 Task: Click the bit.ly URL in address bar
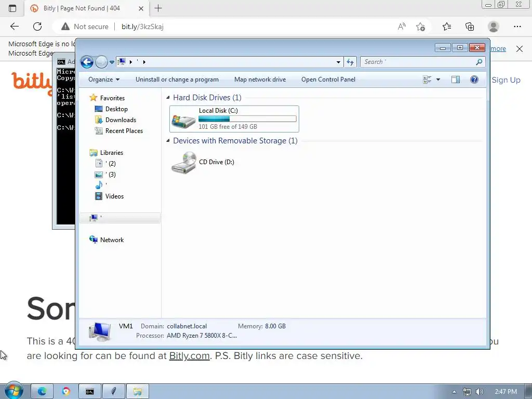coord(142,26)
